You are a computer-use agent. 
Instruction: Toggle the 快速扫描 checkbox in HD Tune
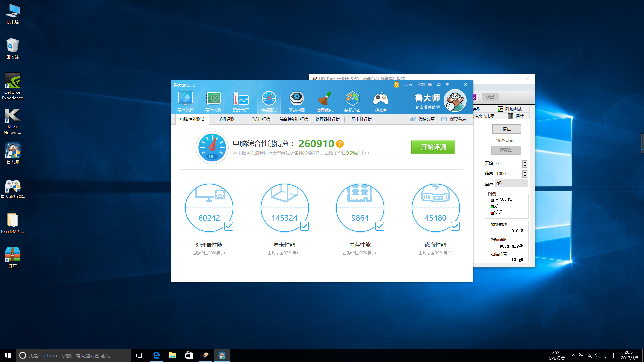click(493, 140)
